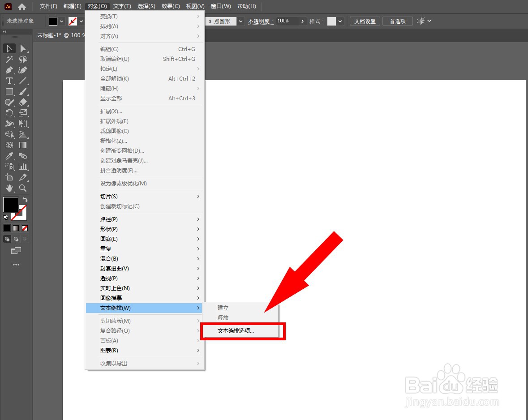Click the 首选项 button
The width and height of the screenshot is (528, 420).
click(x=398, y=21)
